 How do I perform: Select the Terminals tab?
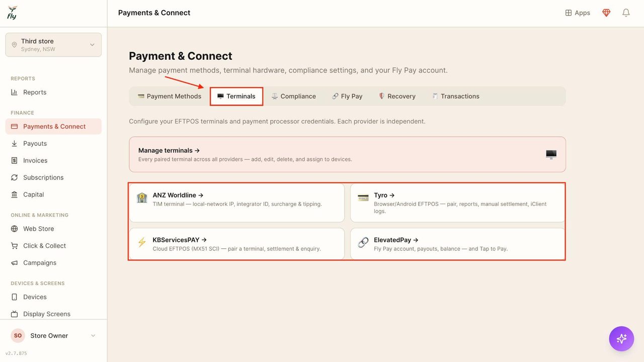click(x=236, y=97)
